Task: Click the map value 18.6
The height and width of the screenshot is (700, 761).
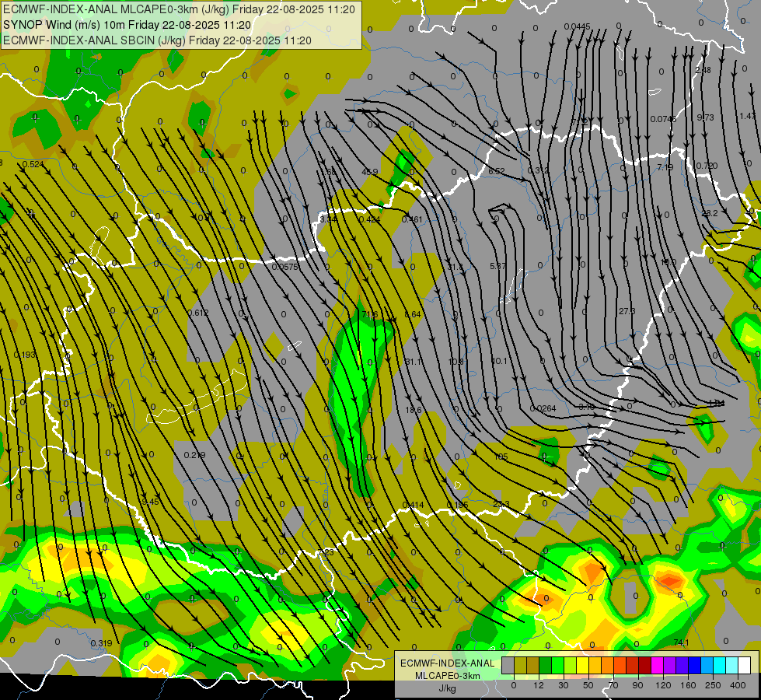Action: (413, 410)
